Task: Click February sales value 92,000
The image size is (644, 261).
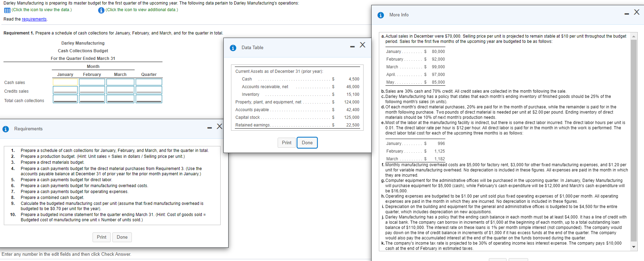Action: (x=438, y=59)
